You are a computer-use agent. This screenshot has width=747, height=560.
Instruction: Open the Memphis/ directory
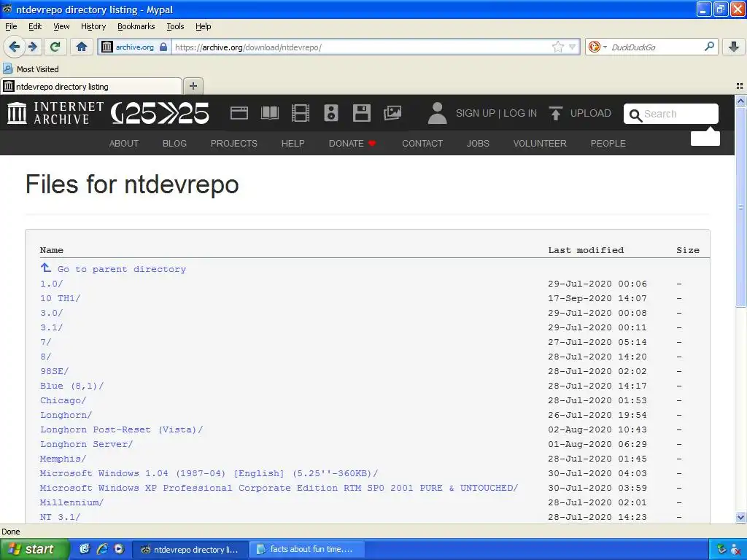(x=63, y=459)
